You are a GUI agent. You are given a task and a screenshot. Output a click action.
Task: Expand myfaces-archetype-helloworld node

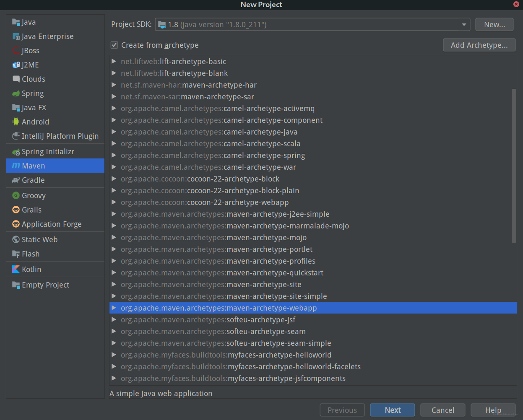[114, 355]
